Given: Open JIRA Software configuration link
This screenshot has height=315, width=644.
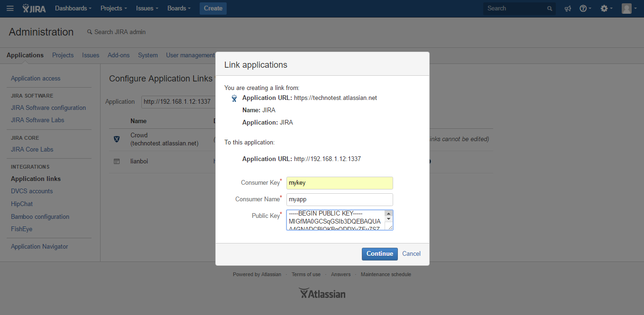Looking at the screenshot, I should 48,108.
